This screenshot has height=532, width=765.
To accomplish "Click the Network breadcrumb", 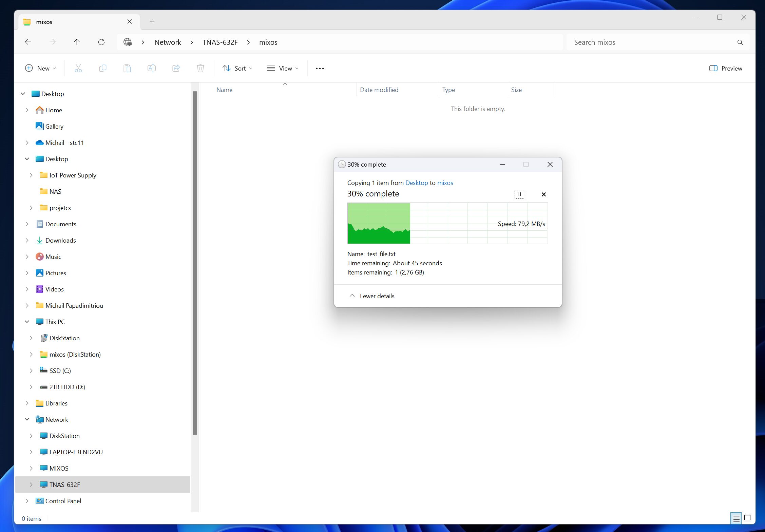I will (168, 42).
